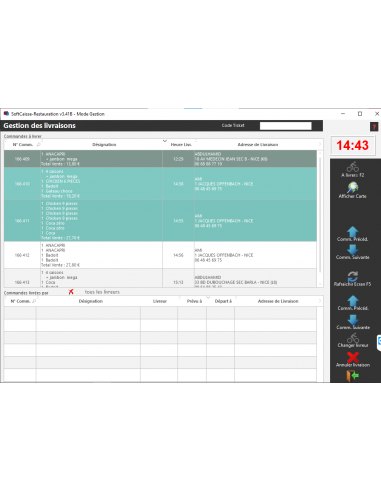
Task: Select Comm. Précéd. arrow below Rafraîchir Ecran
Action: (353, 301)
